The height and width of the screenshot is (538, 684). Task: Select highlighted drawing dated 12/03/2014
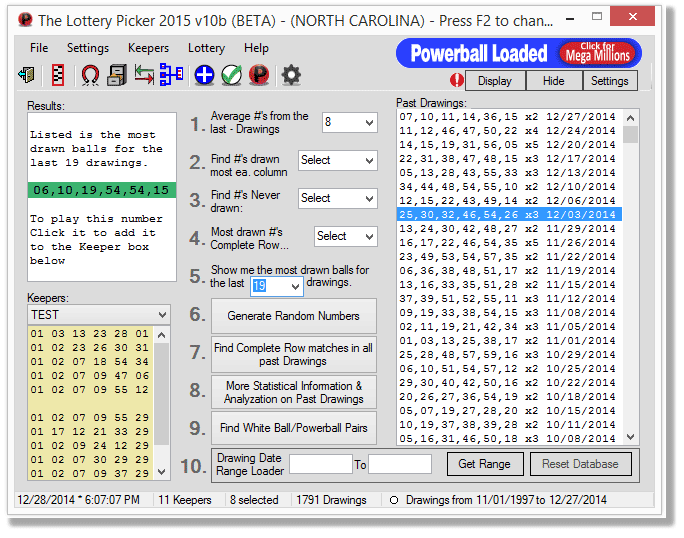click(x=509, y=215)
